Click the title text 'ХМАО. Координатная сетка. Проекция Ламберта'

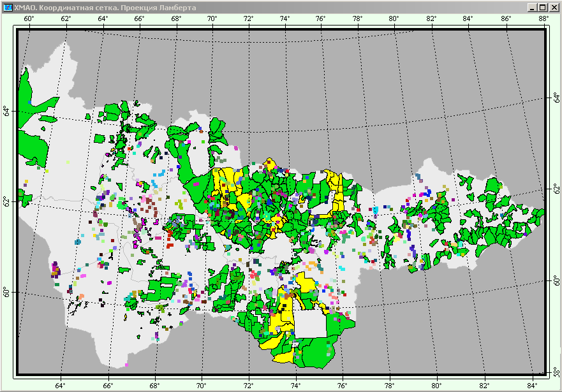[x=105, y=8]
